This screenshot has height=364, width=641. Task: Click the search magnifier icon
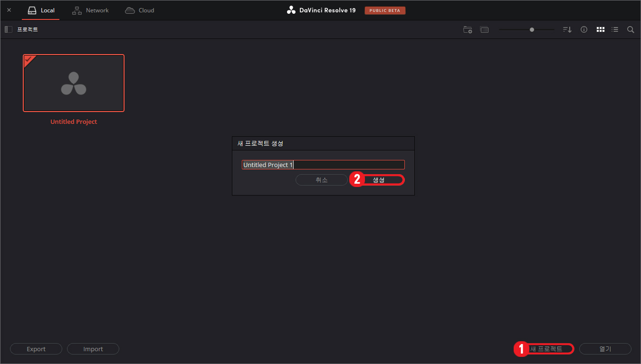click(631, 29)
